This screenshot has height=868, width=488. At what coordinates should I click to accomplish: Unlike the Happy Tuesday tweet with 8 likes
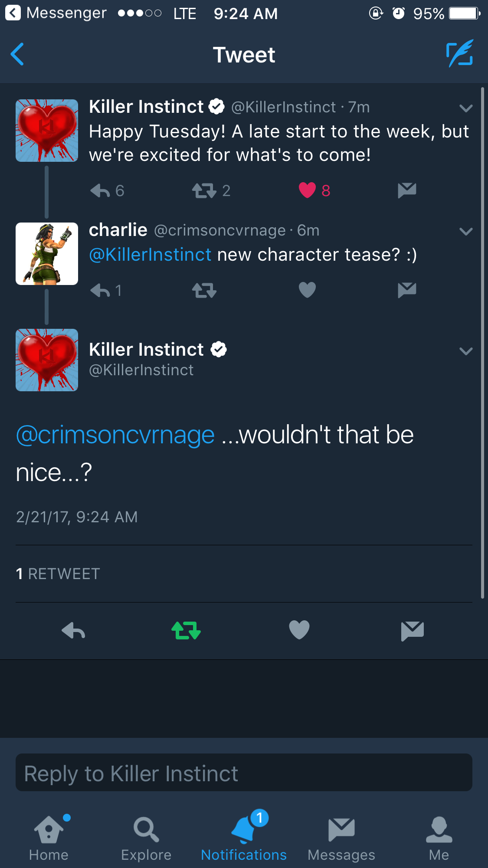pyautogui.click(x=307, y=190)
